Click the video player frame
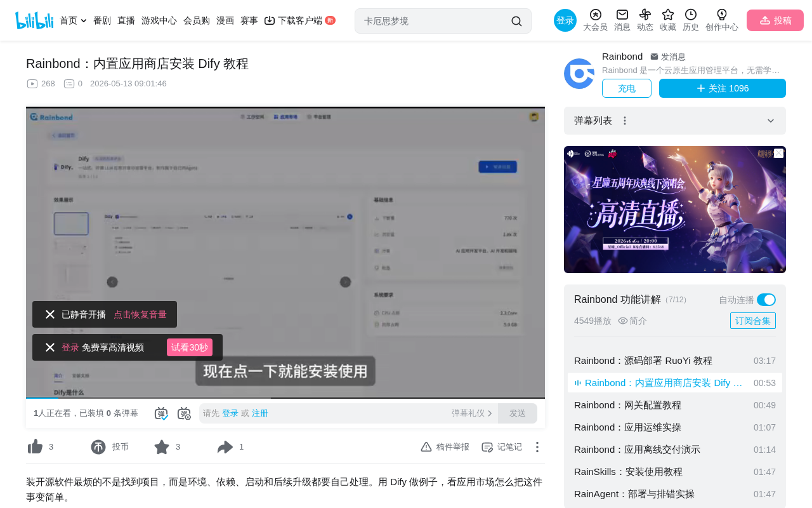This screenshot has width=812, height=508. [285, 252]
